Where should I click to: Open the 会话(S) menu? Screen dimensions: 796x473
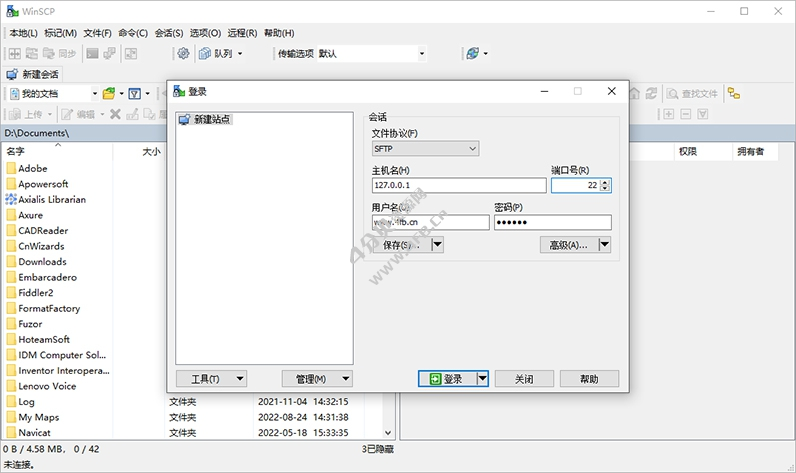169,33
